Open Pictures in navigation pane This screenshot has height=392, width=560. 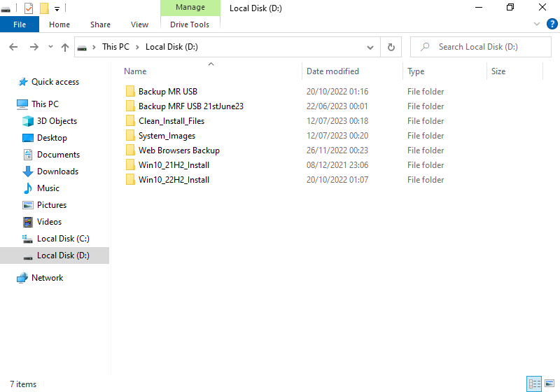[x=51, y=205]
